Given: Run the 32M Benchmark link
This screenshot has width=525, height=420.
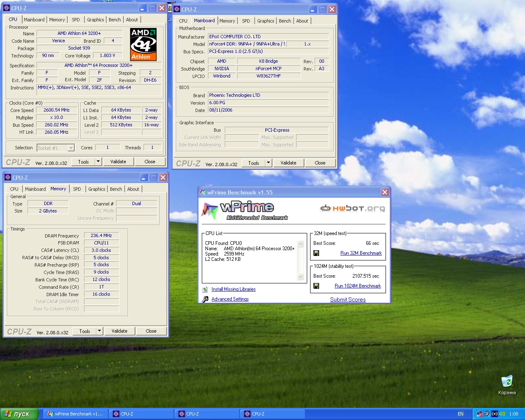Looking at the screenshot, I should [x=361, y=253].
